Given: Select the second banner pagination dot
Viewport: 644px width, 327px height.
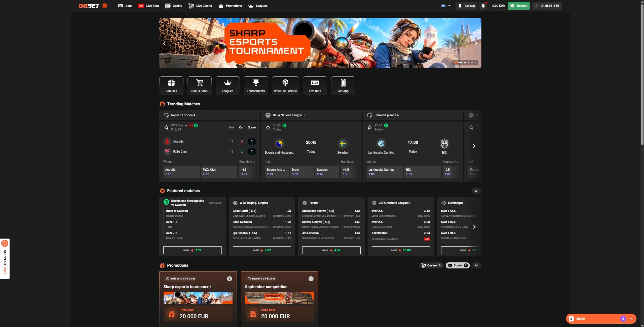Looking at the screenshot, I should coord(465,62).
